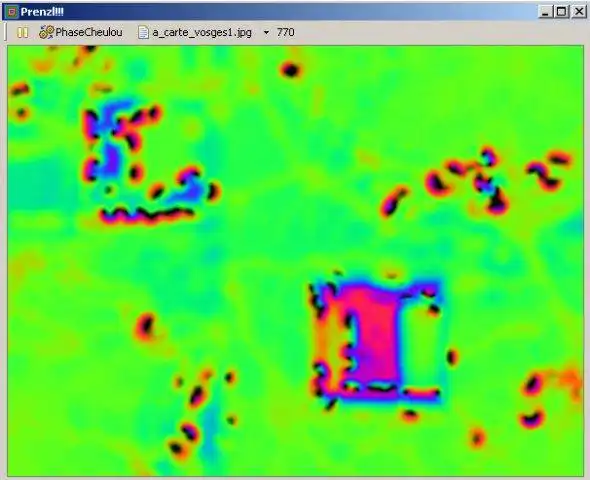Image resolution: width=590 pixels, height=480 pixels.
Task: Open the a_carte_vosges1.jpg file entry
Action: pos(202,32)
